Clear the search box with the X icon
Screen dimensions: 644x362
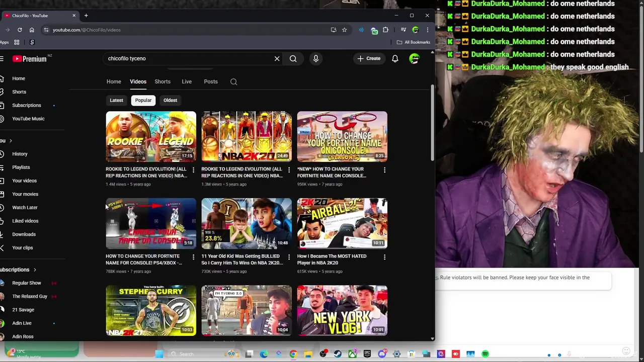point(277,59)
